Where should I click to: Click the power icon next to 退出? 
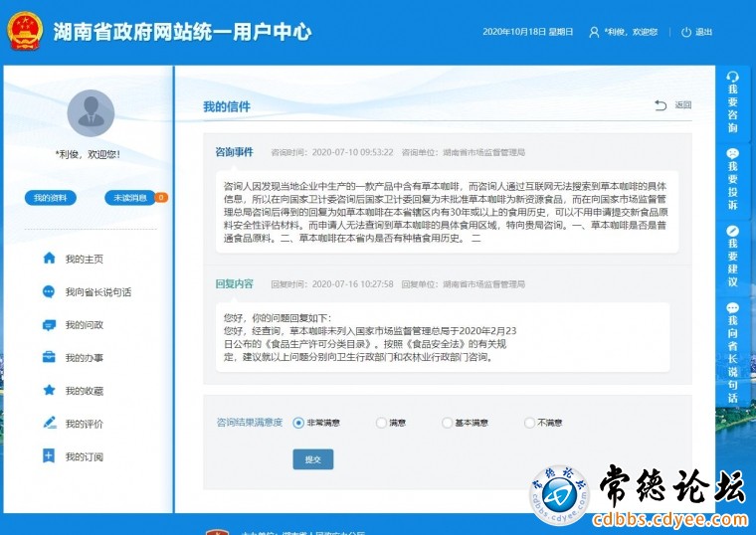click(685, 32)
